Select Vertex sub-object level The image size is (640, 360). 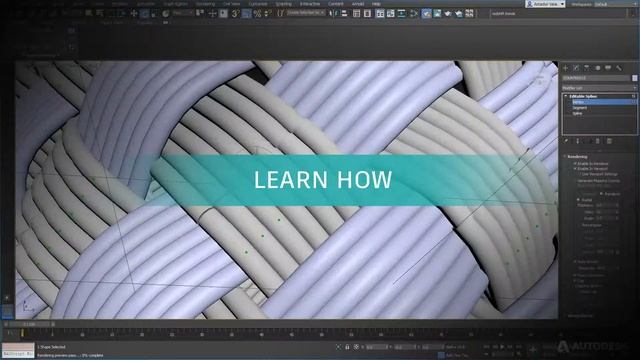(x=603, y=102)
